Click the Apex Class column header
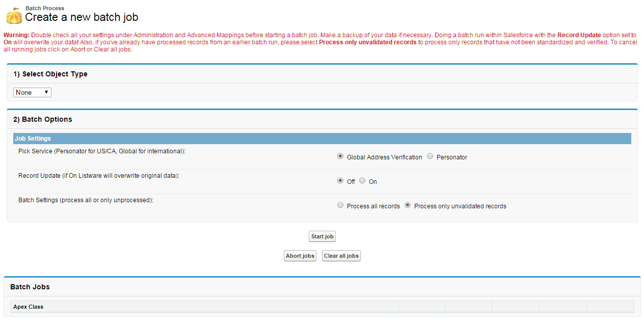The height and width of the screenshot is (325, 644). pos(29,307)
